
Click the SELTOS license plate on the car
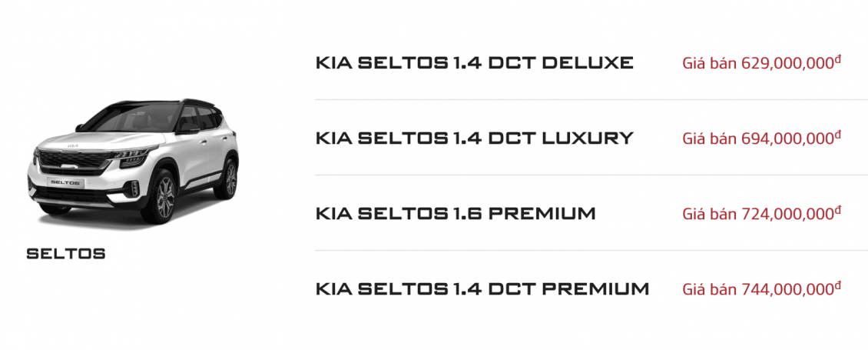click(x=65, y=183)
